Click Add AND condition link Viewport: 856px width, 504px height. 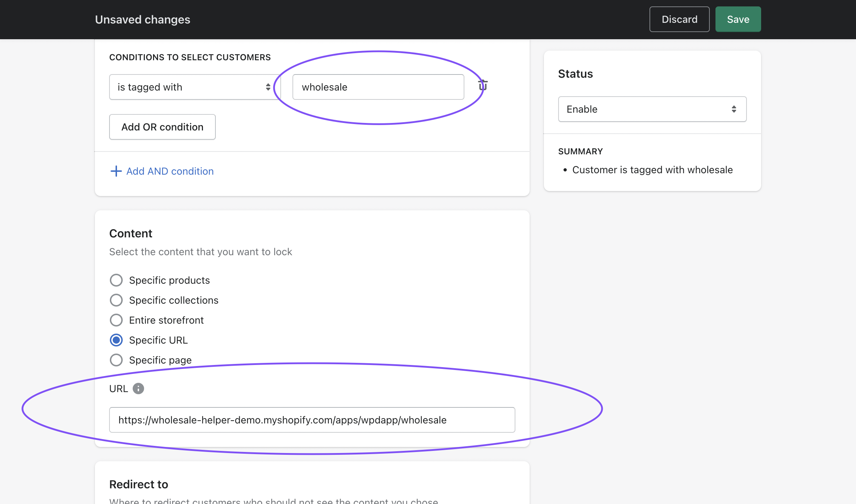pyautogui.click(x=170, y=171)
